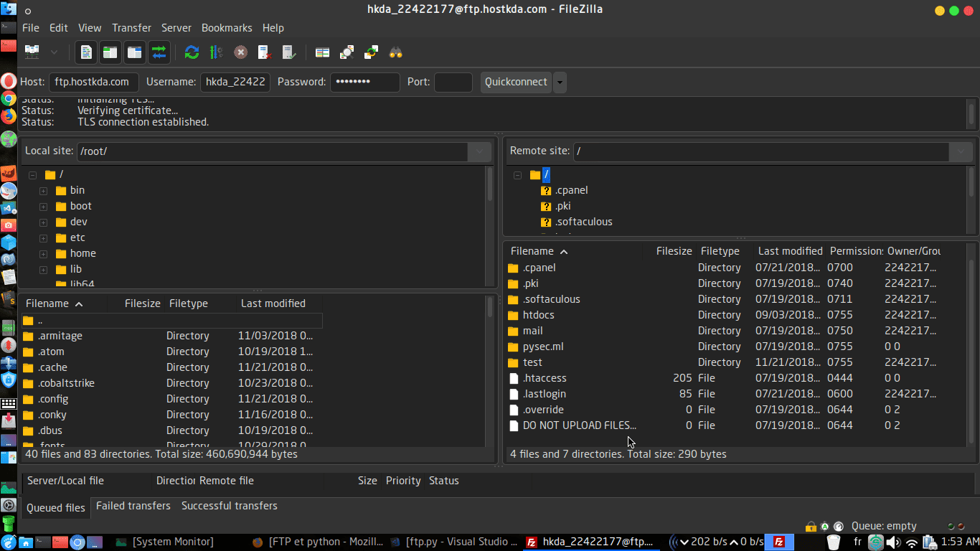The width and height of the screenshot is (980, 551).
Task: Focus the Password field
Action: [x=365, y=82]
